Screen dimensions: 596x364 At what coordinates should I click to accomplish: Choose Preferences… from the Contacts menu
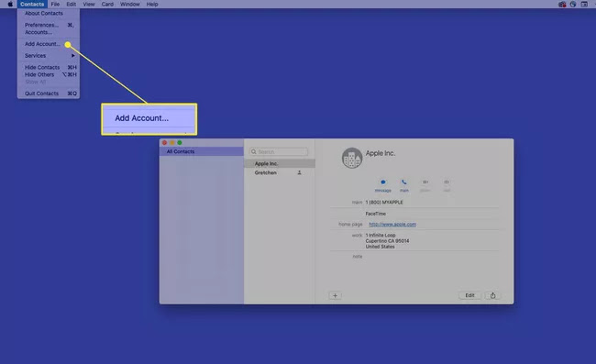(49, 25)
